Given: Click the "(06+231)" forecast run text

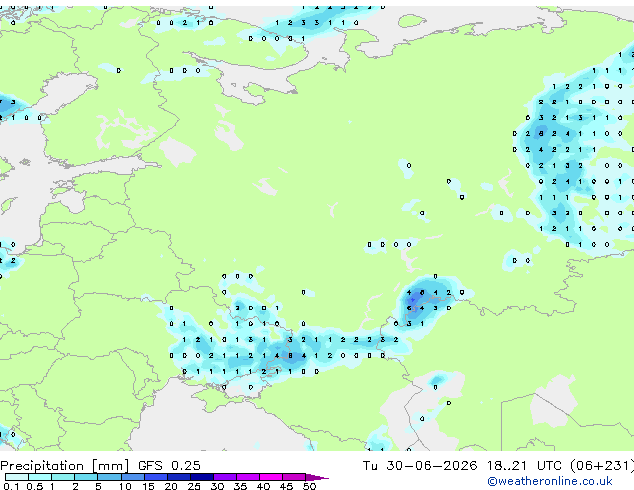Looking at the screenshot, I should pos(602,466).
